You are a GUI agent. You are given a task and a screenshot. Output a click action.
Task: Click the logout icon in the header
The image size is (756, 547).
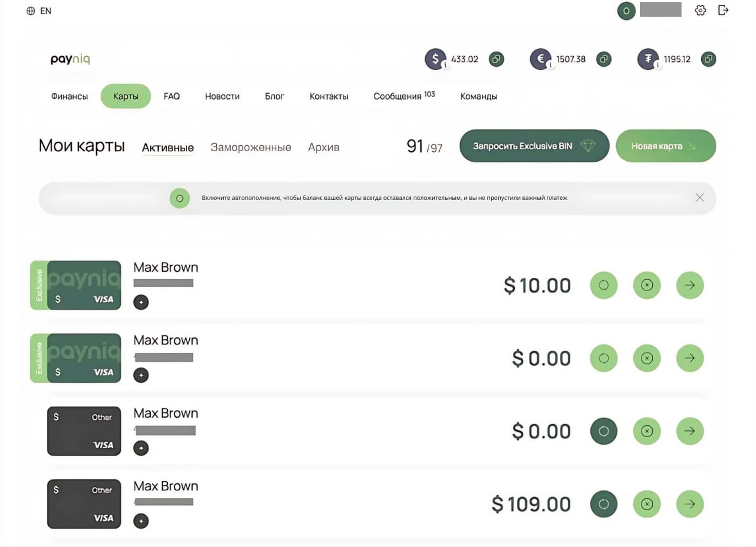coord(723,10)
